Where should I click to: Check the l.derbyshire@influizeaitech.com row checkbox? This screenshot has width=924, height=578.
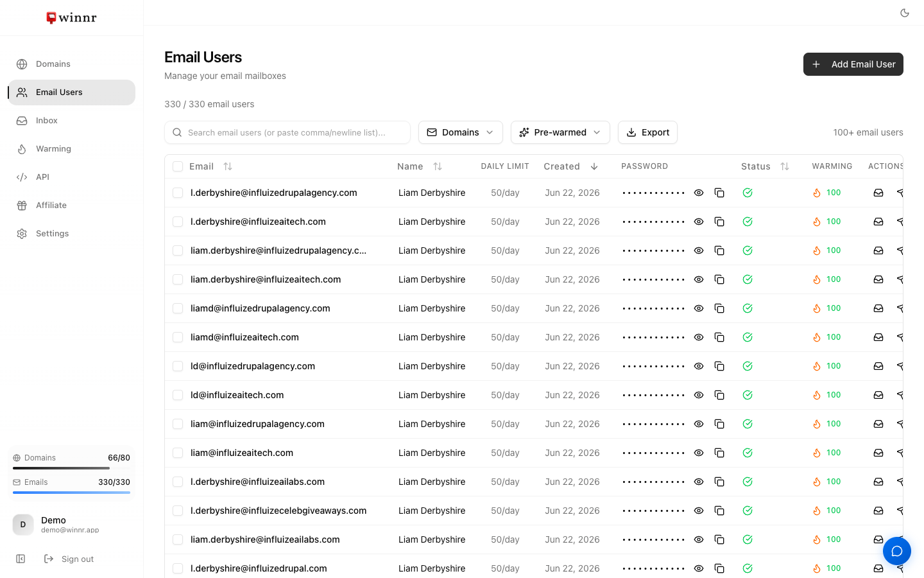[x=178, y=222]
